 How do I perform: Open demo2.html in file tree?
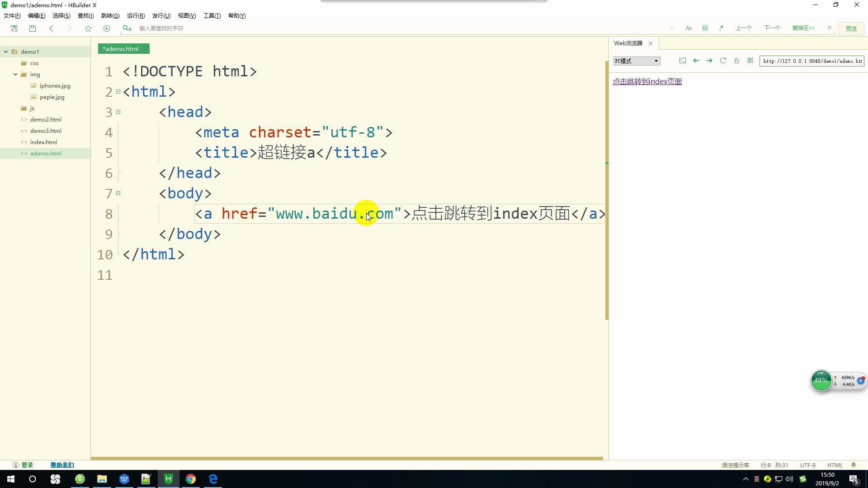[x=45, y=119]
